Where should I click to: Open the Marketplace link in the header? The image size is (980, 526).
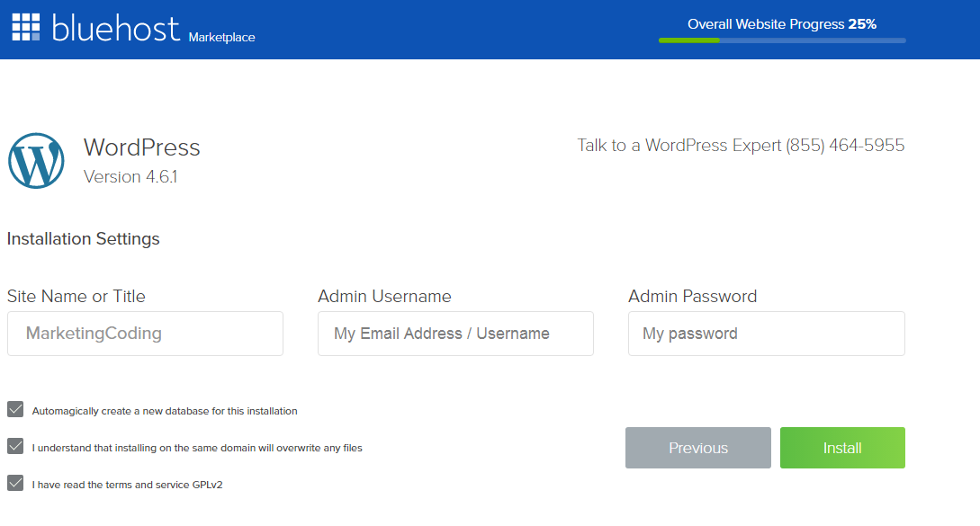222,38
